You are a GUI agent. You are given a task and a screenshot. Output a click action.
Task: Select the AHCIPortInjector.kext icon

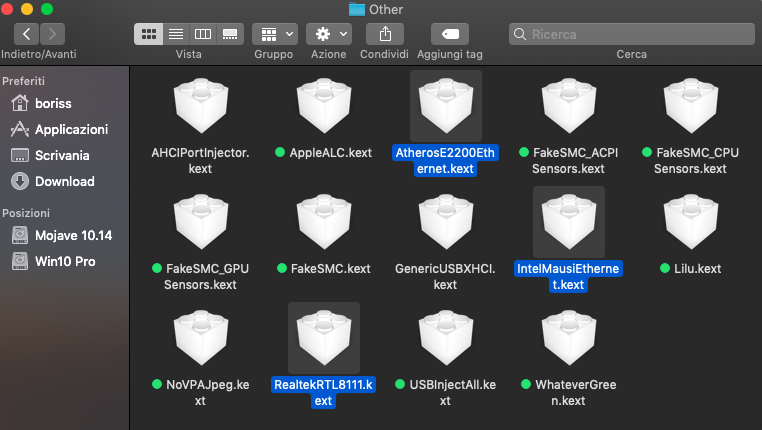(201, 105)
